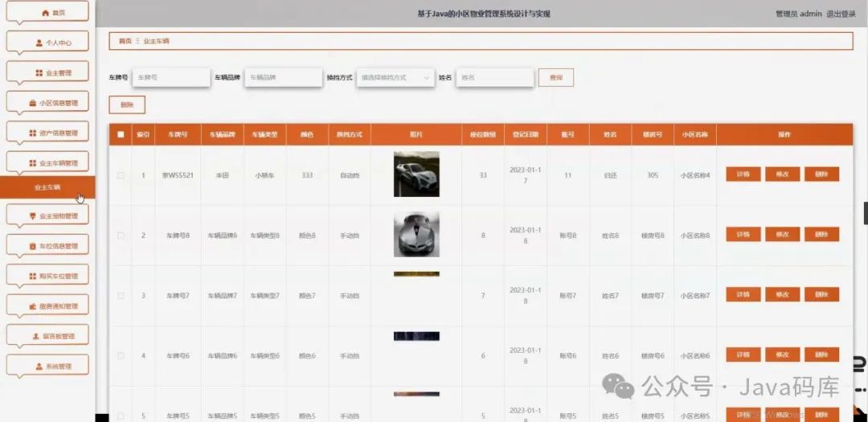Image resolution: width=868 pixels, height=422 pixels.
Task: Click 删除 for row 车牌号8
Action: click(x=821, y=234)
